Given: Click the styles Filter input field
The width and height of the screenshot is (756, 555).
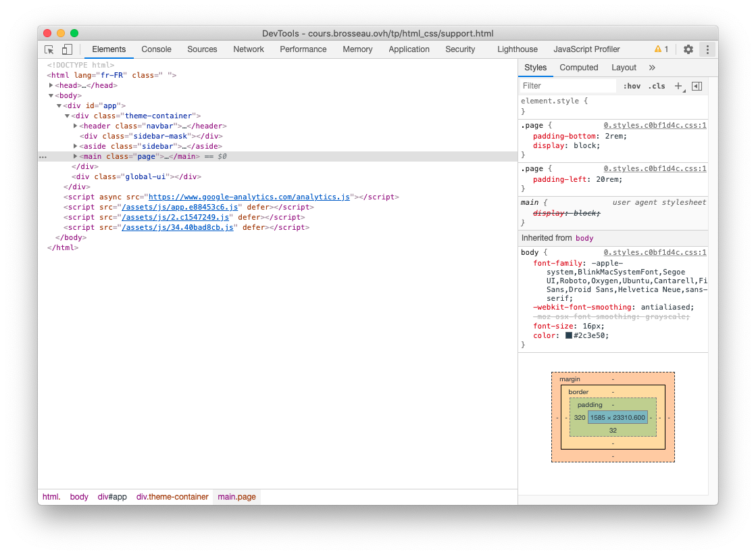Looking at the screenshot, I should click(568, 86).
